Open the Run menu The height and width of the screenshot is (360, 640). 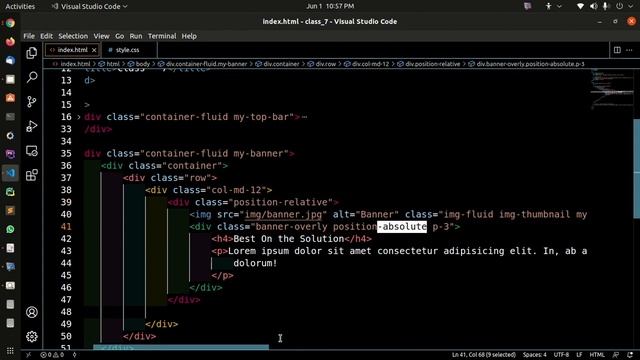[x=136, y=36]
